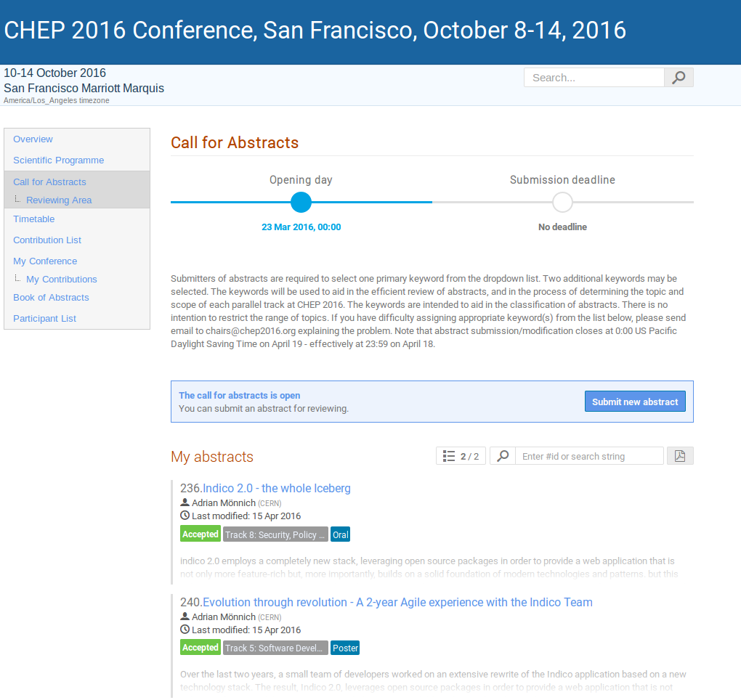The width and height of the screenshot is (741, 700).
Task: Click the Track 8: Security, Policy tag
Action: tap(275, 534)
